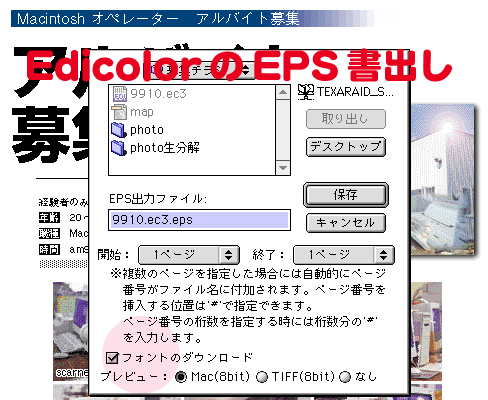Select the photo生分解 folder icon

point(119,148)
